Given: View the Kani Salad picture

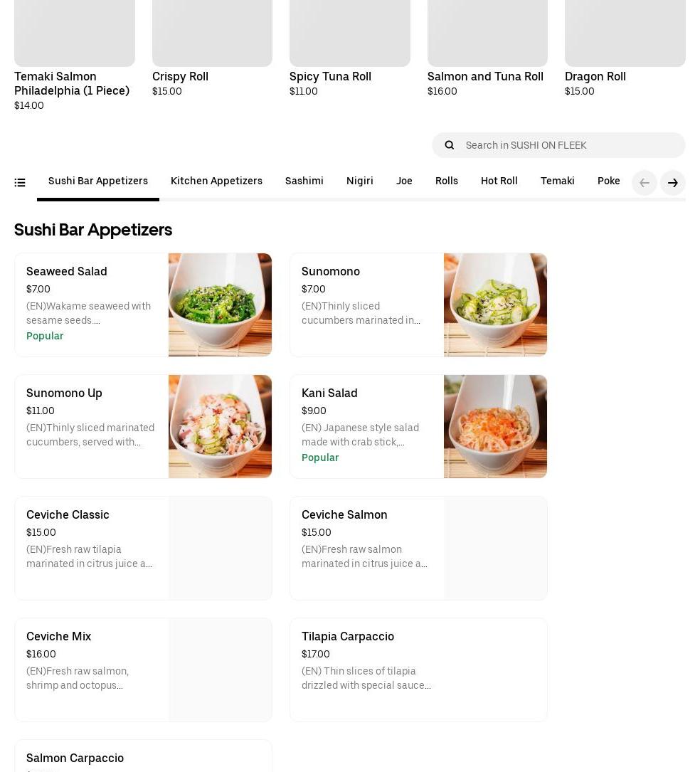Looking at the screenshot, I should pyautogui.click(x=495, y=426).
